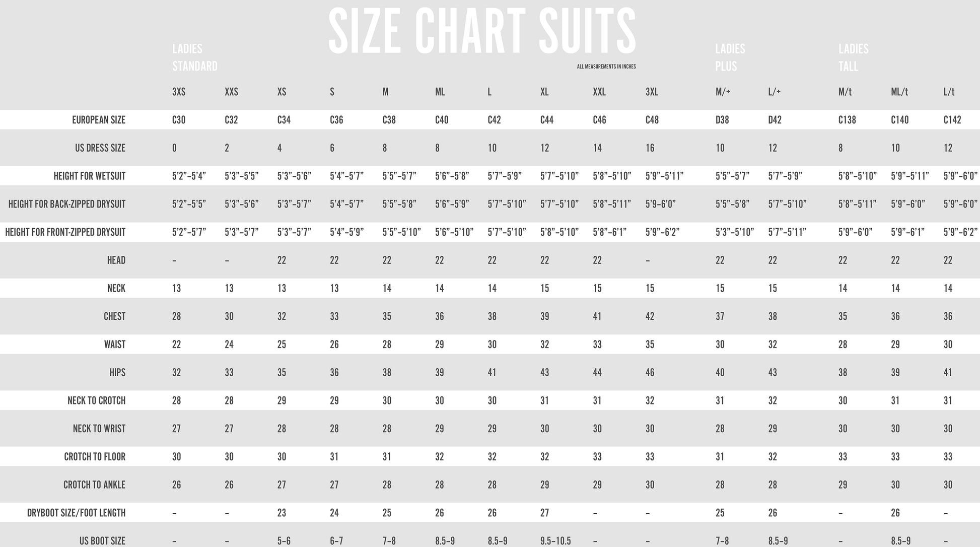The image size is (980, 547).
Task: Select the ML size column header
Action: [x=440, y=92]
